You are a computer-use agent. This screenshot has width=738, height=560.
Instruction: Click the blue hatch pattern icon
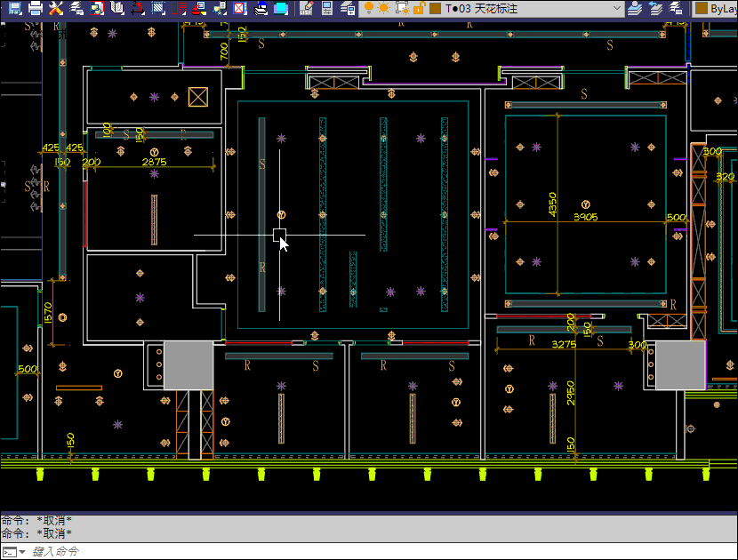[157, 9]
